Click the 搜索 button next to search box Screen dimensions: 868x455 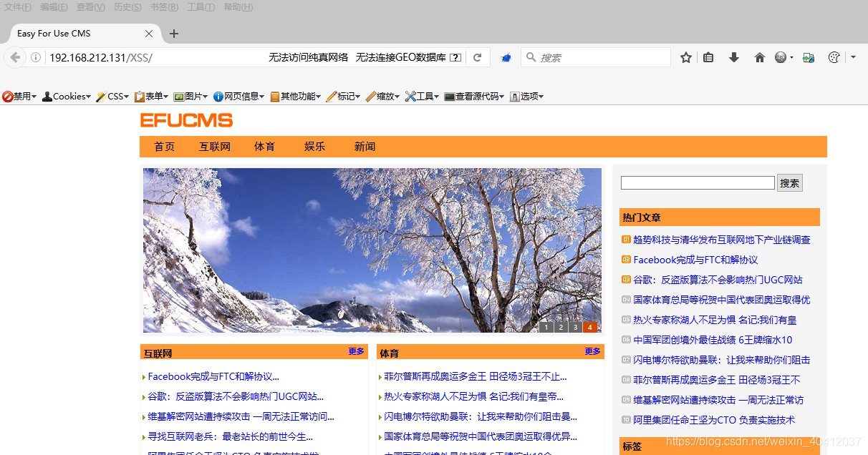[789, 182]
